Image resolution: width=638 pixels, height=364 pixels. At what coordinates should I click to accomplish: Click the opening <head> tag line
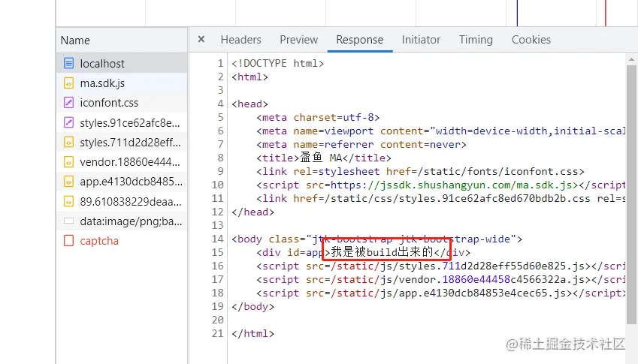point(249,104)
